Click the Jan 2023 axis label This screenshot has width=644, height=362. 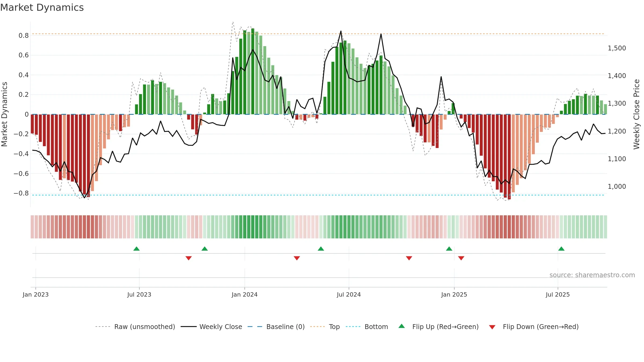click(36, 294)
